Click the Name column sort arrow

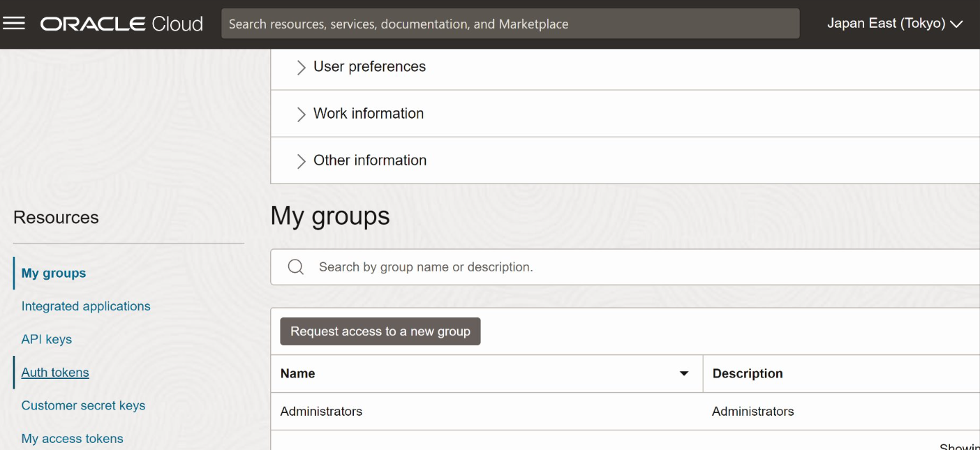click(684, 374)
